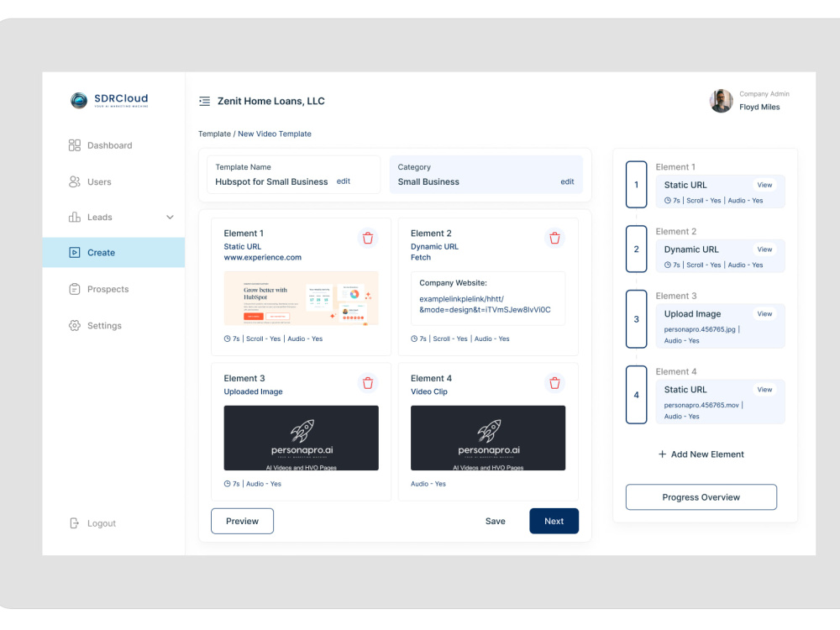
Task: Click Add New Element
Action: 701,454
